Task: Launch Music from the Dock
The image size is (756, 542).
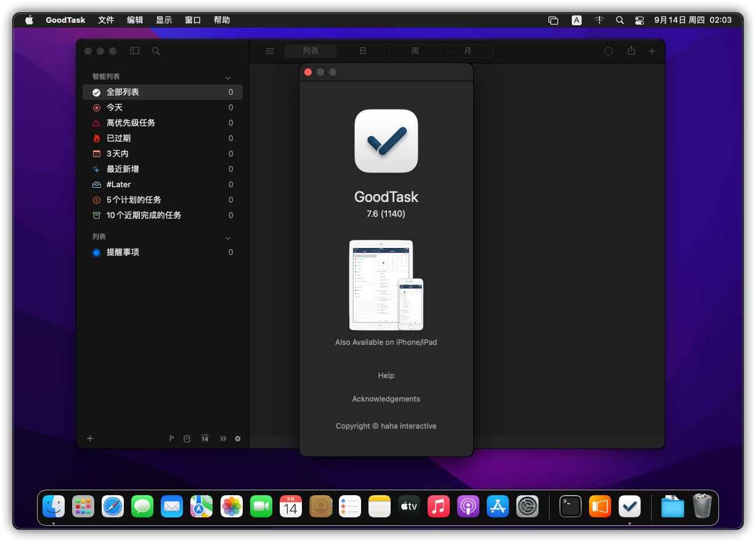Action: point(439,506)
